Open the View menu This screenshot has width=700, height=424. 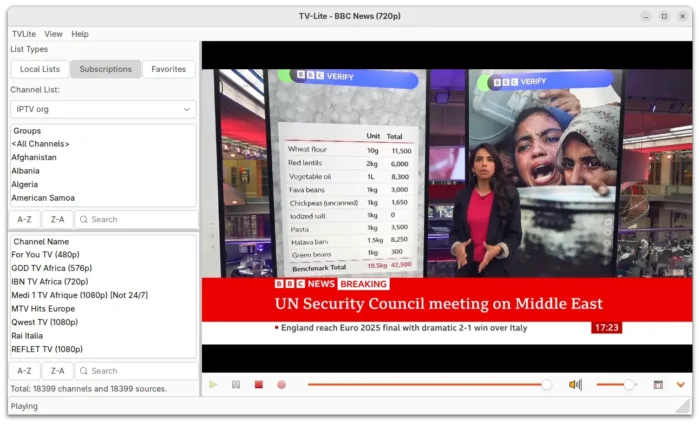point(53,34)
